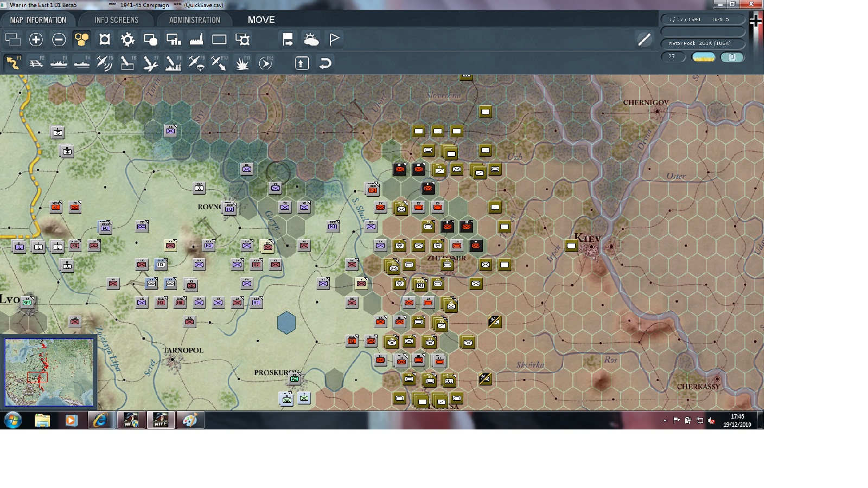Viewport: 868px width, 488px height.
Task: Click the teal counter showing 0
Action: click(x=732, y=57)
